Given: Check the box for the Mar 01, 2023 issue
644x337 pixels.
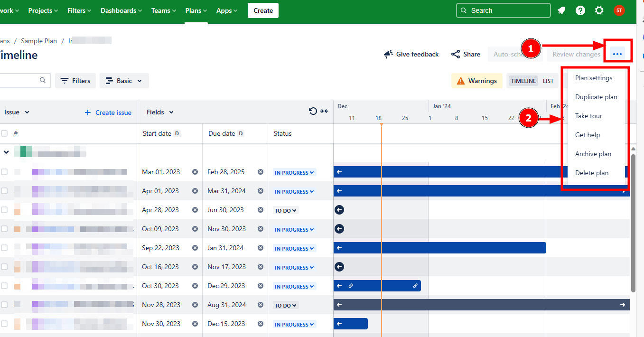Looking at the screenshot, I should [4, 172].
